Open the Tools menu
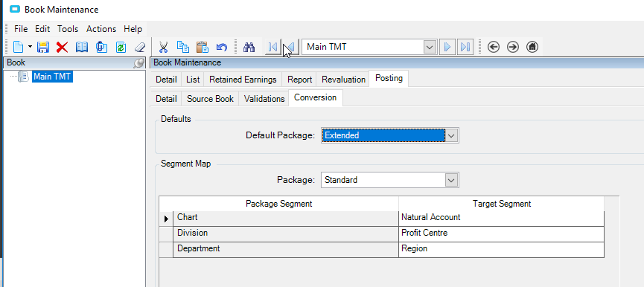Image resolution: width=644 pixels, height=287 pixels. pyautogui.click(x=68, y=29)
